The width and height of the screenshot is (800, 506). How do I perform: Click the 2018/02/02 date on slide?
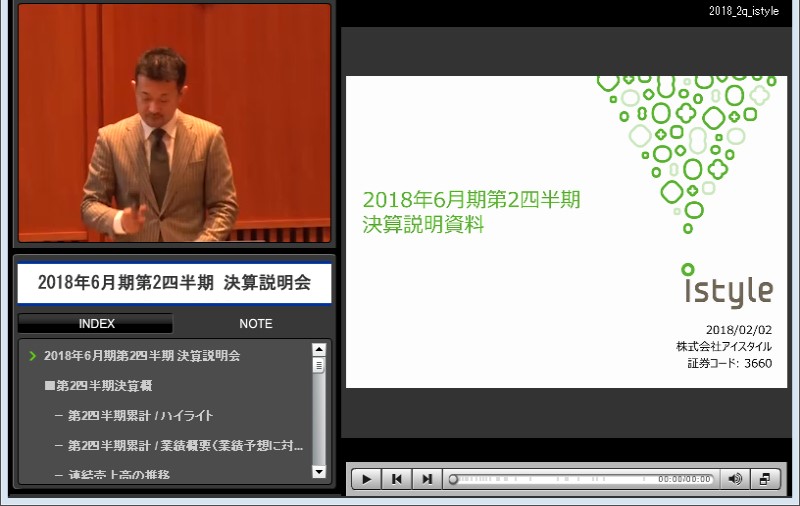(x=739, y=330)
